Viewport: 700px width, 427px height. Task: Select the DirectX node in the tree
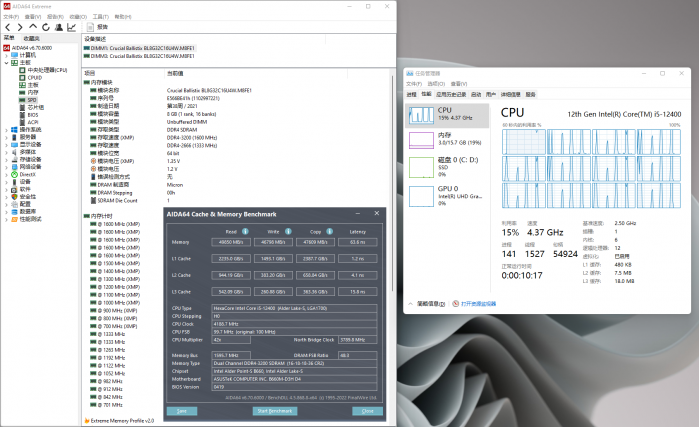pyautogui.click(x=27, y=174)
